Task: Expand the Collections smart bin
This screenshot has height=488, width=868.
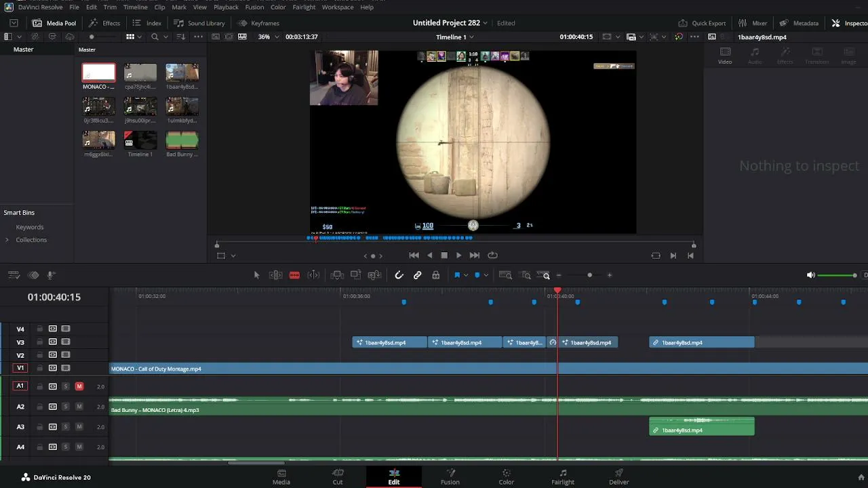Action: point(7,240)
